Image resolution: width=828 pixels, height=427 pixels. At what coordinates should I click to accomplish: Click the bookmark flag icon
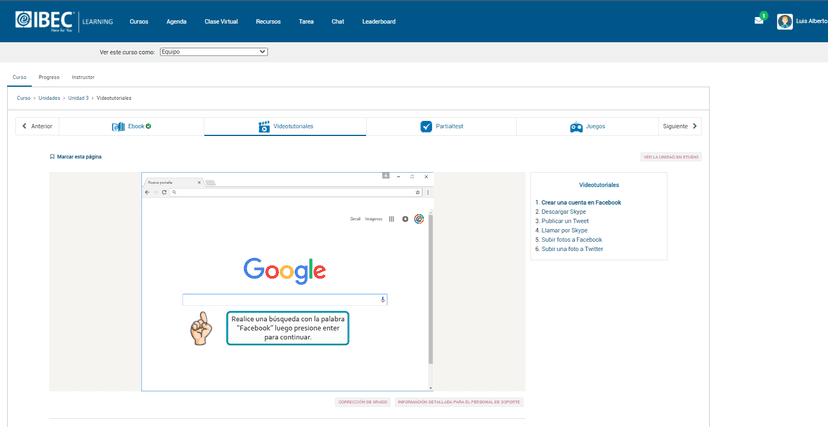pyautogui.click(x=52, y=157)
